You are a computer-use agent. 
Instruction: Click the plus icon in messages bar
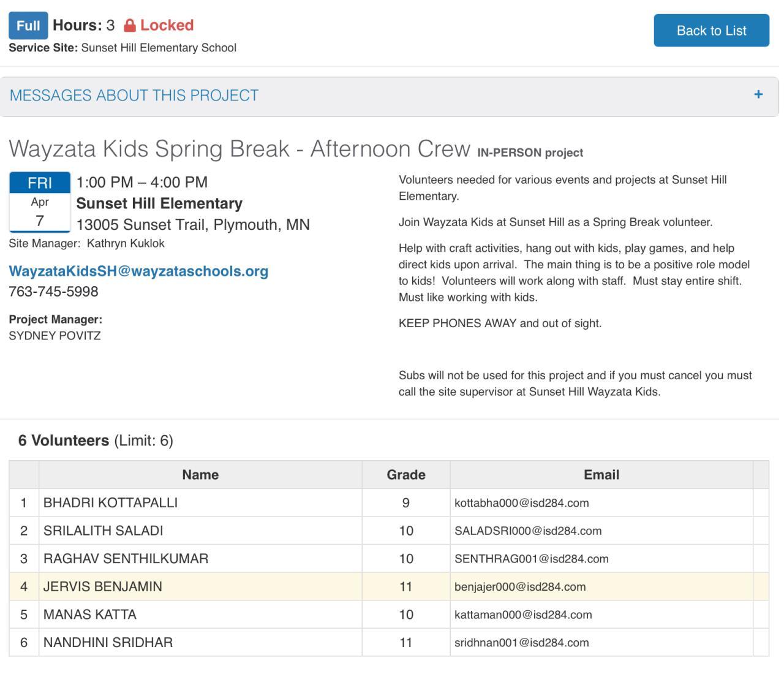tap(758, 94)
